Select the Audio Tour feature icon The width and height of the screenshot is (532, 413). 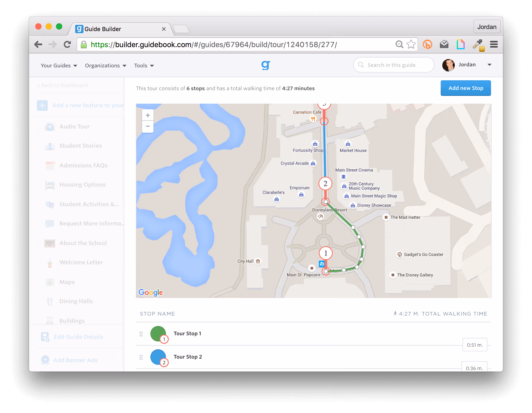click(x=50, y=127)
